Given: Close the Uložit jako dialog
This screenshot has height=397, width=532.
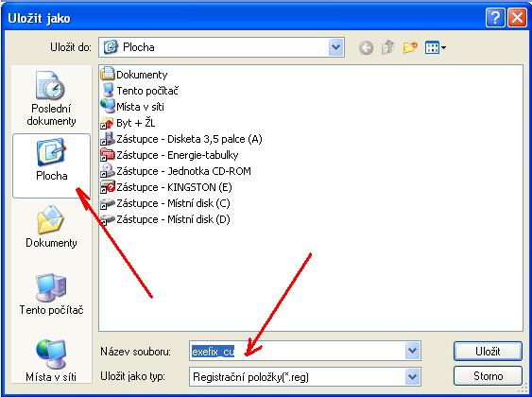Looking at the screenshot, I should (517, 17).
